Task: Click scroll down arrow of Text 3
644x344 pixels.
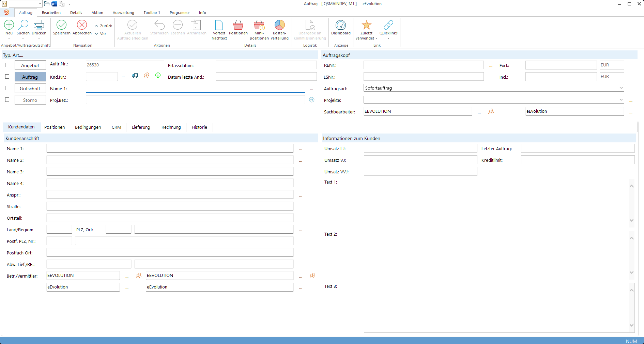Action: (631, 325)
